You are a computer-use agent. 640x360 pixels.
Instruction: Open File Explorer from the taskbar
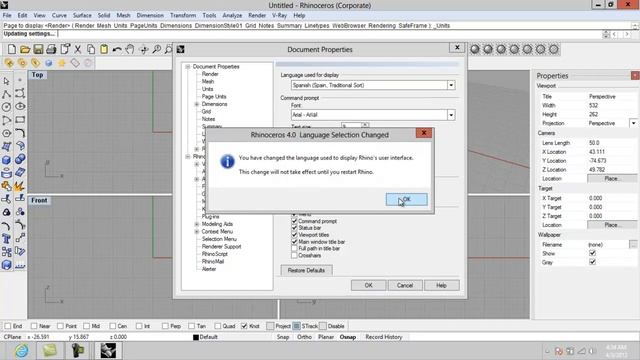point(49,351)
